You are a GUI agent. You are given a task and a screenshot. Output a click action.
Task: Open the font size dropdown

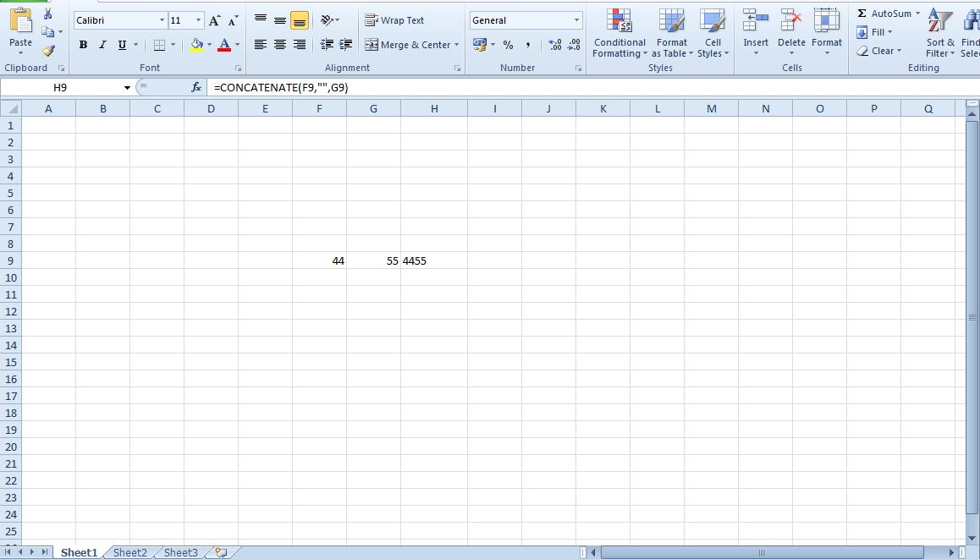200,19
